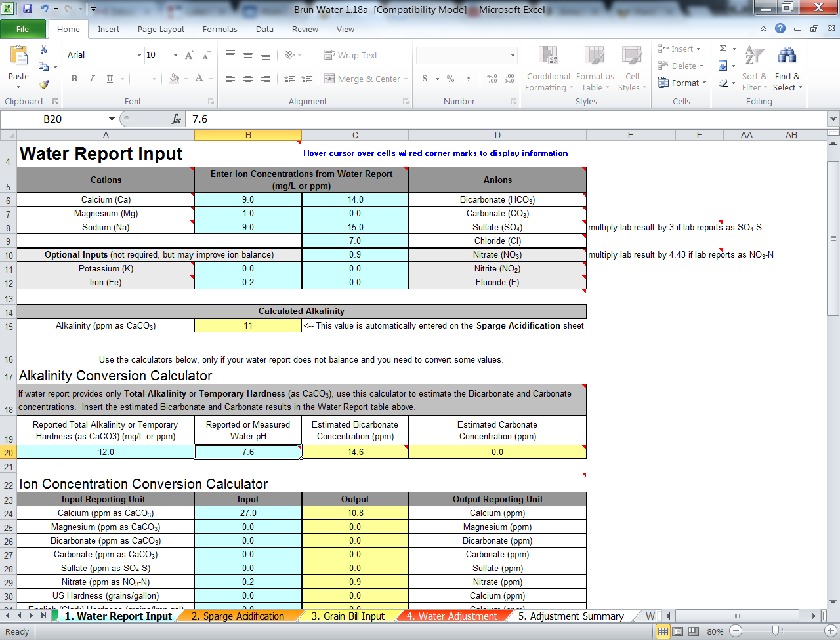Click the vertical scrollbar down arrow
840x640 pixels.
833,602
